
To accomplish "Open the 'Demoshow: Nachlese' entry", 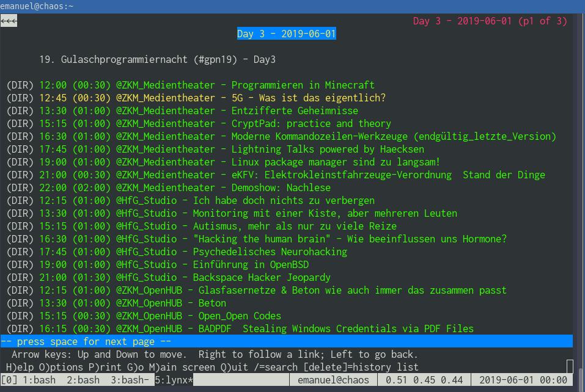I will coord(185,188).
